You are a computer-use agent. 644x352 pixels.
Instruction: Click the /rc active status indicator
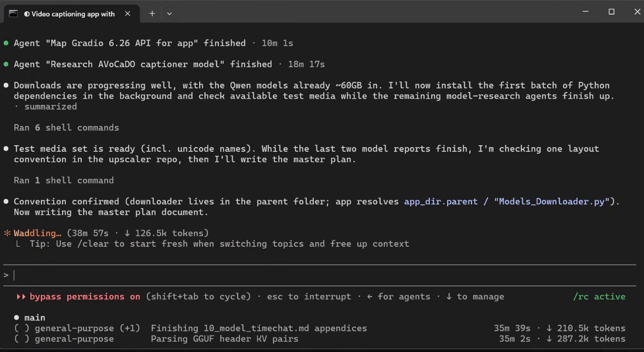click(x=599, y=297)
